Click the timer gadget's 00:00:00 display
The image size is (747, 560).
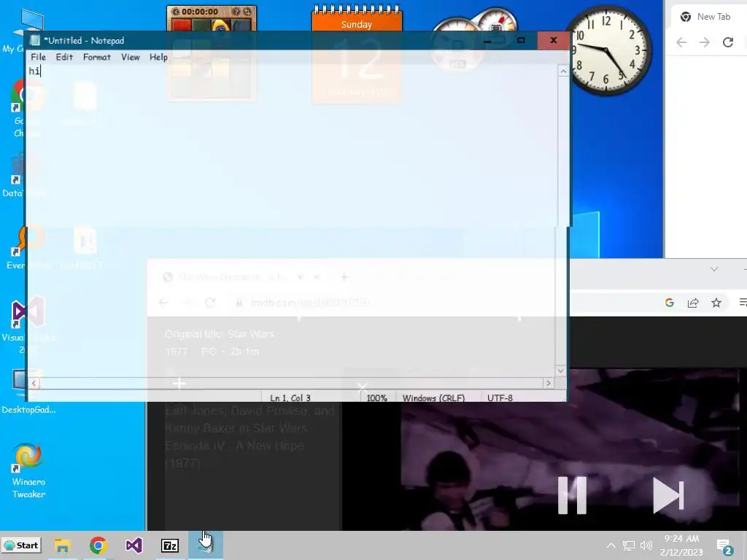(x=200, y=12)
